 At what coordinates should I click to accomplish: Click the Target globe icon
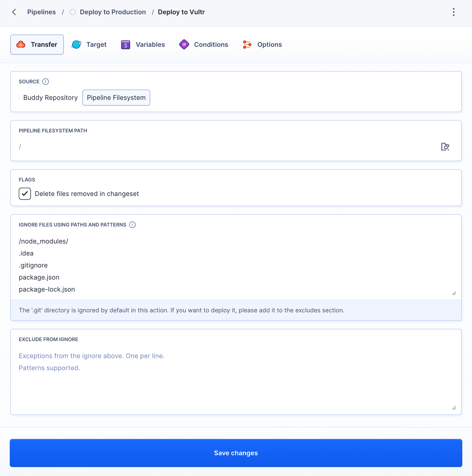click(76, 44)
